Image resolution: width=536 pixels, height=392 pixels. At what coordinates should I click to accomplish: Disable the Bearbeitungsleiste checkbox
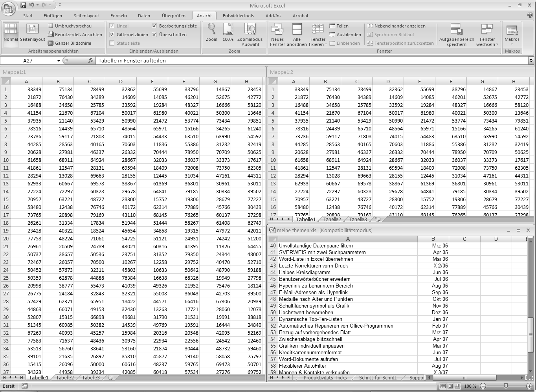click(x=154, y=26)
